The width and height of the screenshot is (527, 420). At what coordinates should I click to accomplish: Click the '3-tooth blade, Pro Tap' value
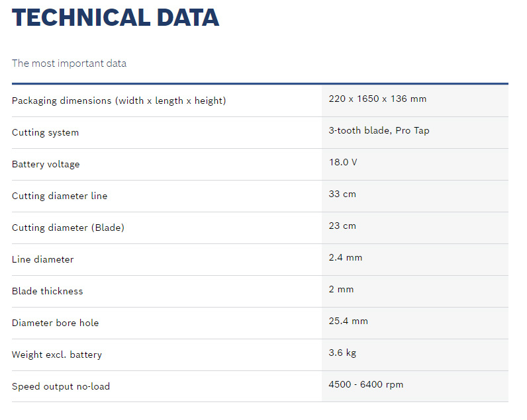coord(379,130)
